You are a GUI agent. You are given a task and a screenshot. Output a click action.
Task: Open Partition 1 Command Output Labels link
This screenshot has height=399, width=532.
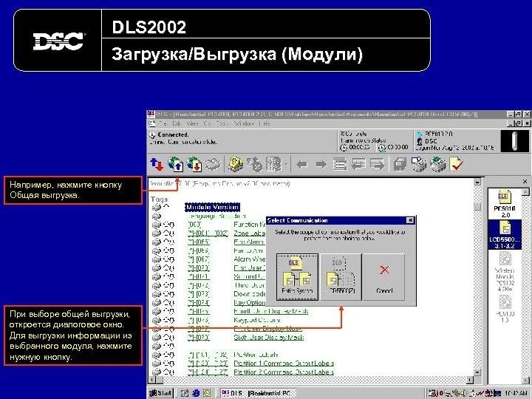tap(284, 364)
